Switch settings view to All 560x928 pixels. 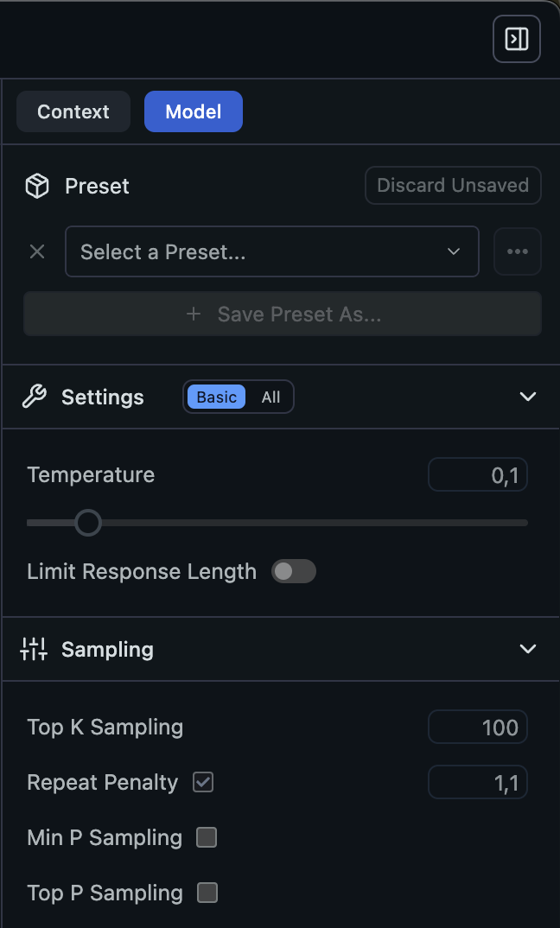[271, 397]
